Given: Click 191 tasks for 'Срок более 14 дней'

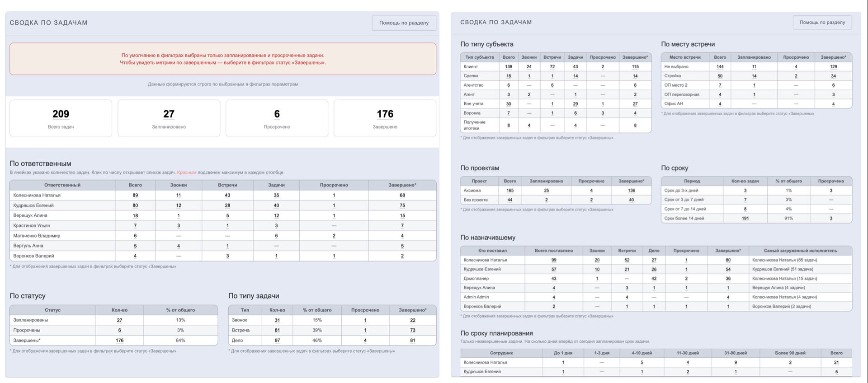Looking at the screenshot, I should click(x=745, y=218).
